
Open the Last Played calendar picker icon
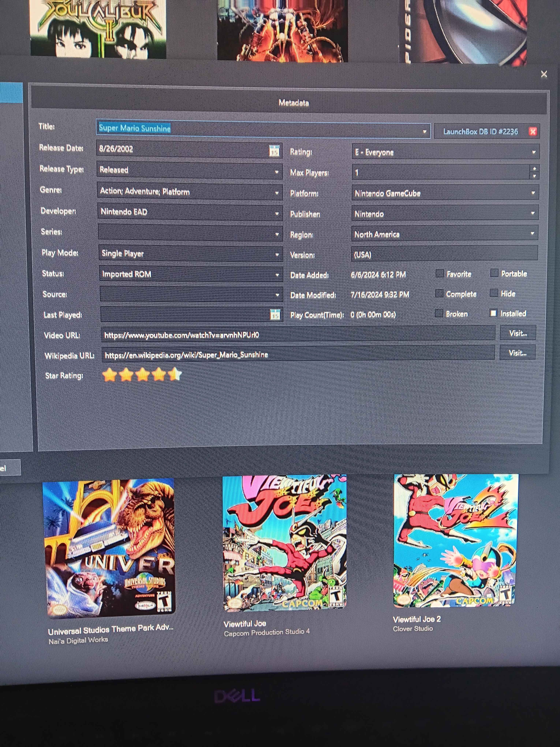click(x=275, y=315)
